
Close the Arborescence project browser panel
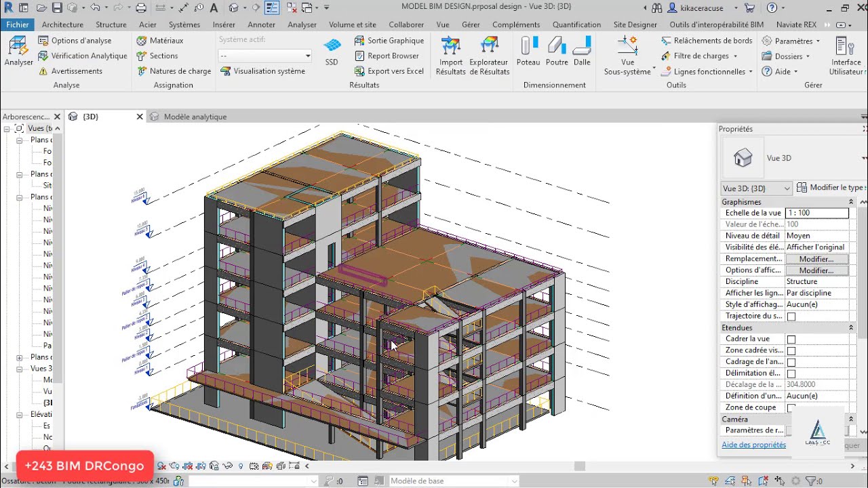58,117
